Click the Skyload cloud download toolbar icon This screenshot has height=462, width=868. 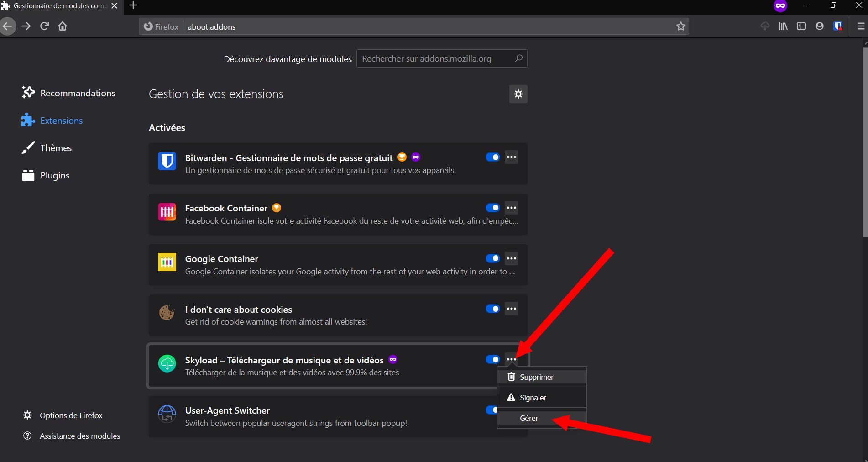click(765, 26)
